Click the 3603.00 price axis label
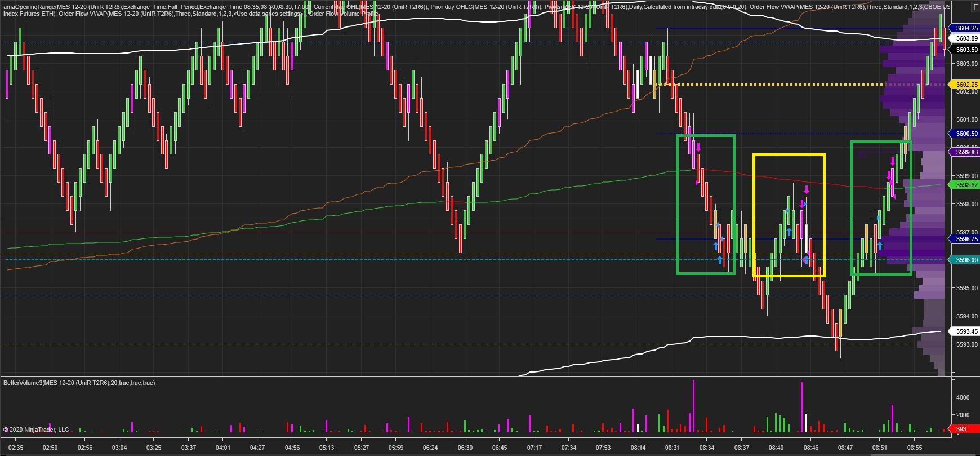This screenshot has height=456, width=980. [x=967, y=64]
